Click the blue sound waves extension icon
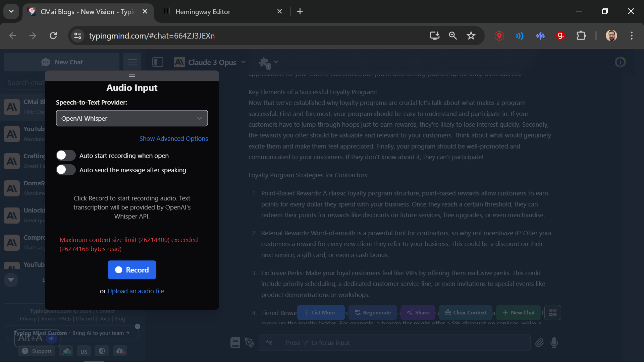Image resolution: width=644 pixels, height=362 pixels. [x=520, y=36]
